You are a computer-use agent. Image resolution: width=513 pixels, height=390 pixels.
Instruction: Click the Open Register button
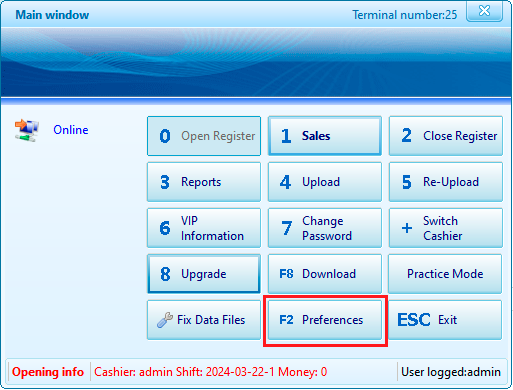[x=204, y=136]
